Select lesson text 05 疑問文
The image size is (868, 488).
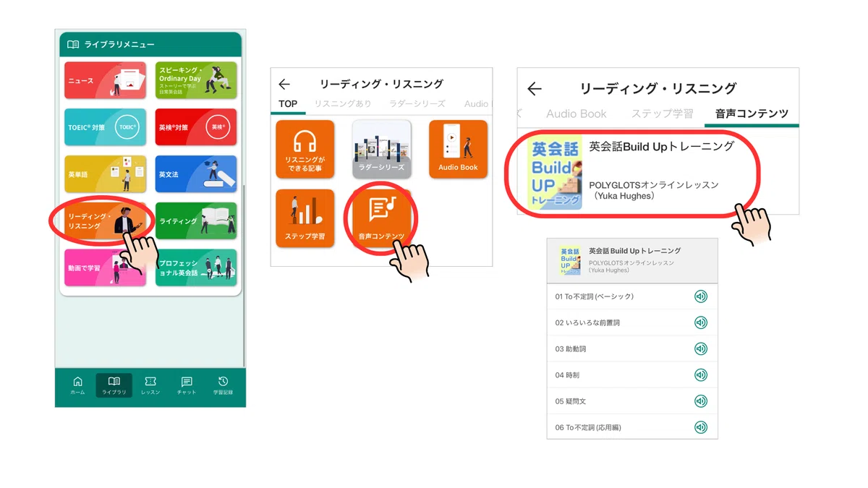pyautogui.click(x=571, y=401)
